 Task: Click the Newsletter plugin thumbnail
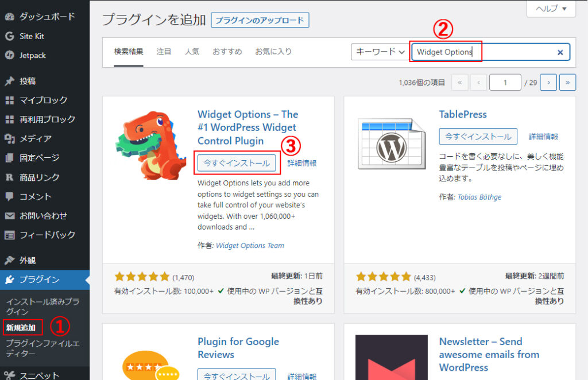click(x=392, y=357)
